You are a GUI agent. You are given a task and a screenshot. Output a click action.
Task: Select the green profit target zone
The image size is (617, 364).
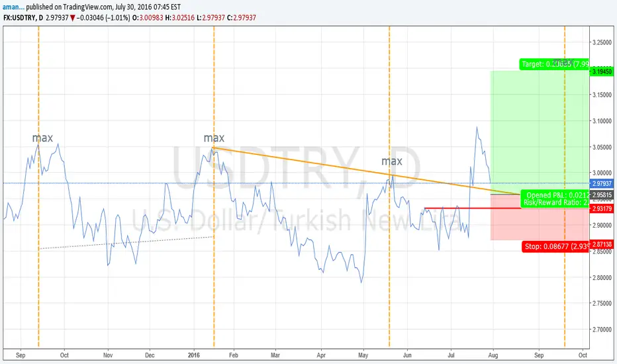pos(540,132)
